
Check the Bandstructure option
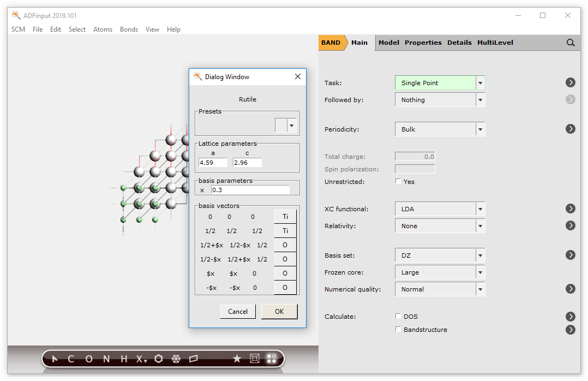tap(398, 329)
